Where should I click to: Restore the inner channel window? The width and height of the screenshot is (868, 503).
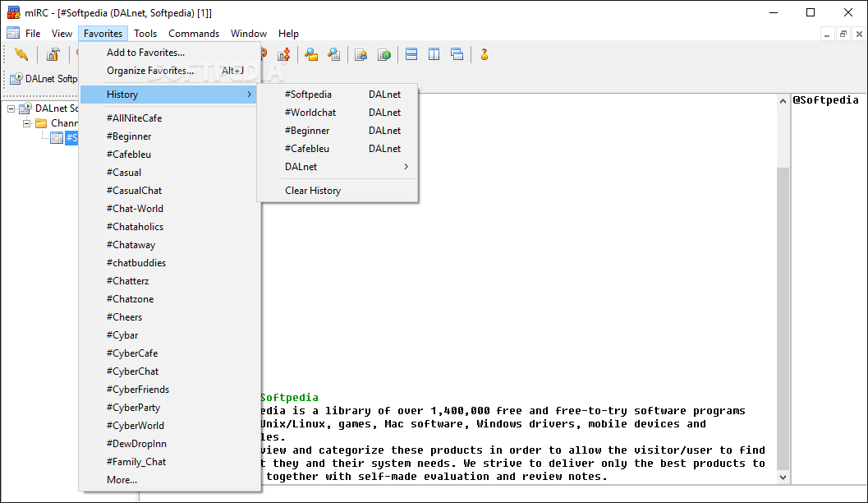[x=843, y=35]
